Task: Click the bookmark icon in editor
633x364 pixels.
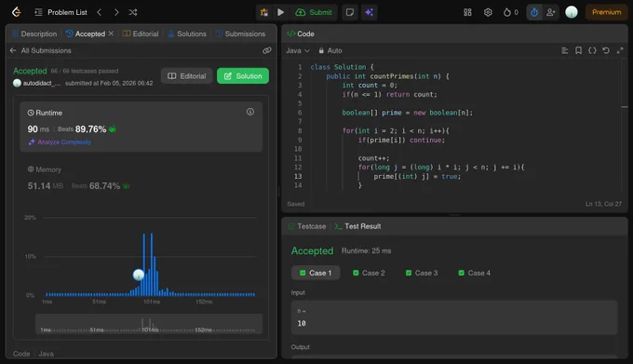Action: [x=578, y=50]
